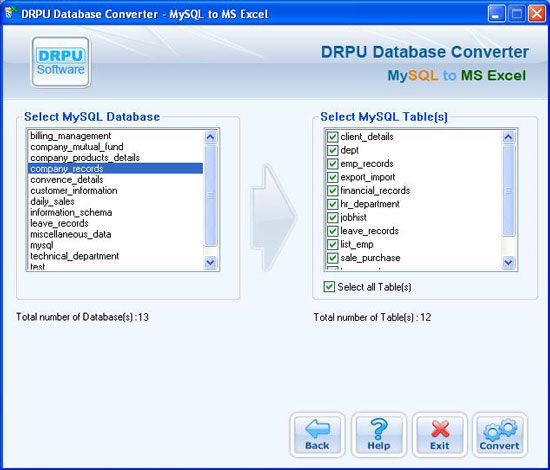This screenshot has height=470, width=550.
Task: Click table list scroll up arrow
Action: coord(508,137)
